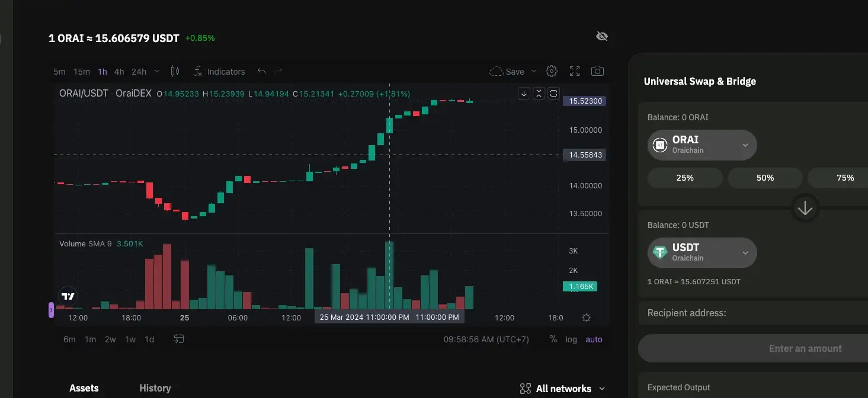Click the swap direction arrow button
Screen dimensions: 868x398
click(x=805, y=208)
